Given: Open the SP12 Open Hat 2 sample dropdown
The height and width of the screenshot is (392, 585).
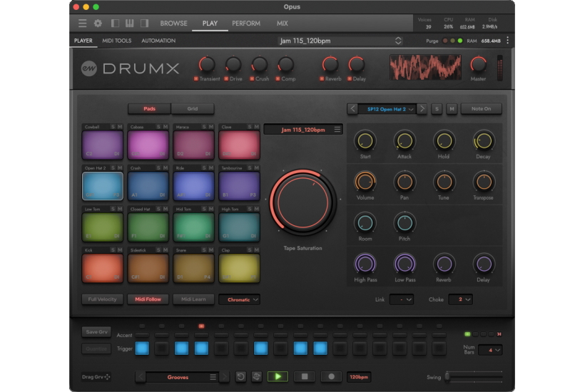Looking at the screenshot, I should point(387,109).
